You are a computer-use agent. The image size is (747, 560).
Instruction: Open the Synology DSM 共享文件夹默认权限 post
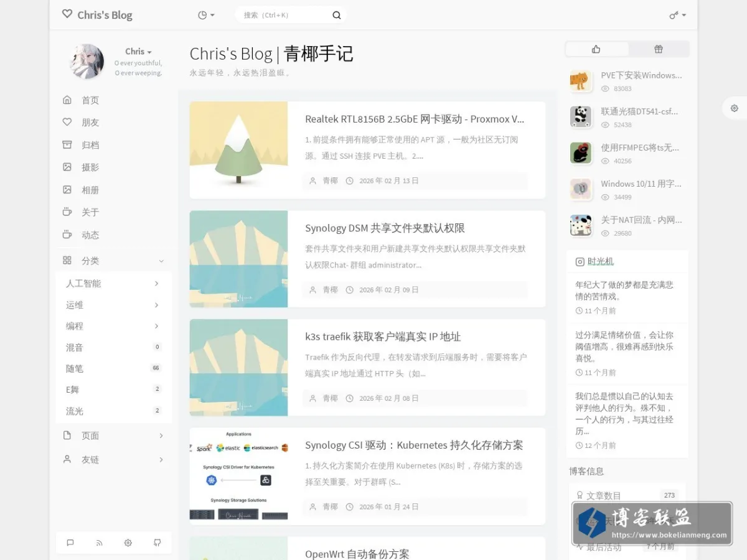pyautogui.click(x=385, y=228)
